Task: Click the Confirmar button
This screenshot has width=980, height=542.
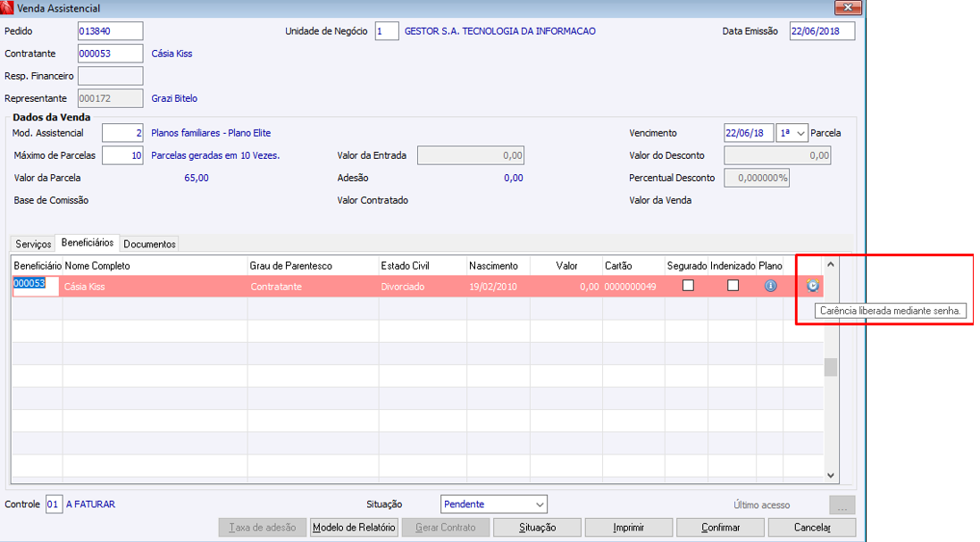Action: pos(720,528)
